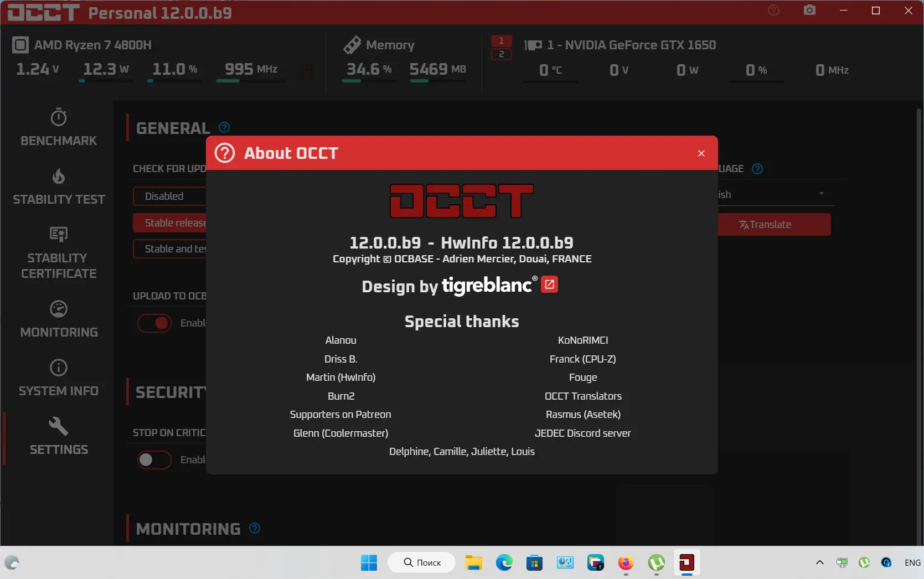This screenshot has width=924, height=579.
Task: Click the JEDEC Discord server credit
Action: pos(582,433)
